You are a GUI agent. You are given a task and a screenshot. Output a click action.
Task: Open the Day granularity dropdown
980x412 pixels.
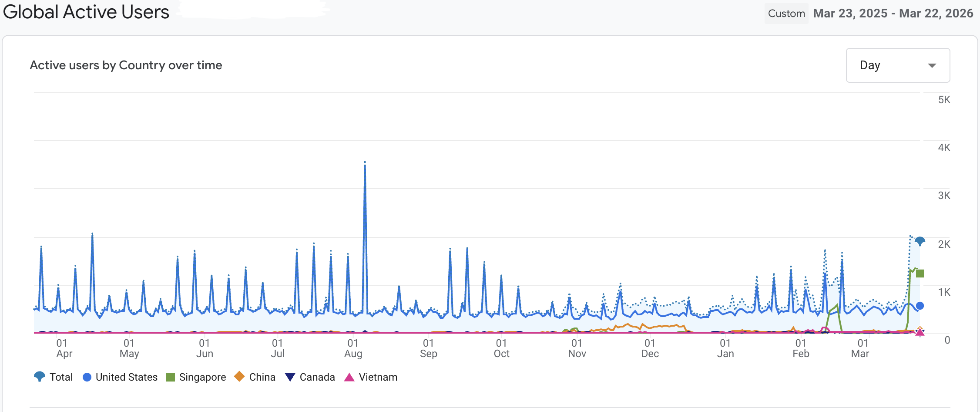coord(897,65)
